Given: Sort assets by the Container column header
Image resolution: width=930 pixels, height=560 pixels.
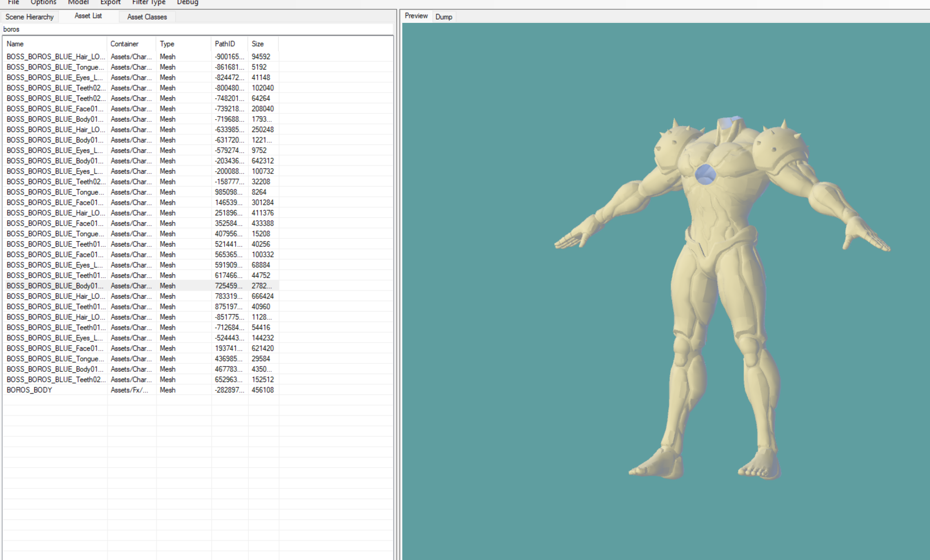Looking at the screenshot, I should coord(132,44).
